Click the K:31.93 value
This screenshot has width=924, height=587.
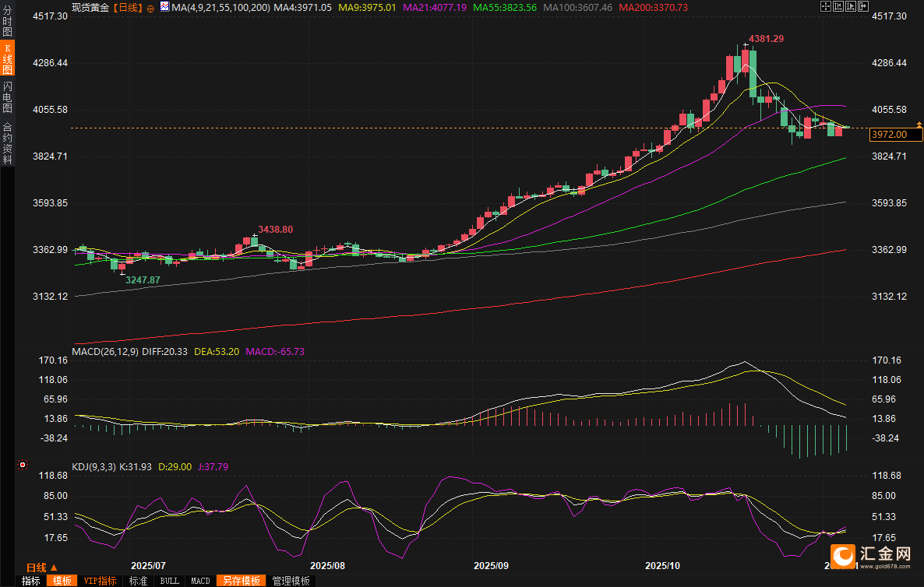pyautogui.click(x=136, y=467)
